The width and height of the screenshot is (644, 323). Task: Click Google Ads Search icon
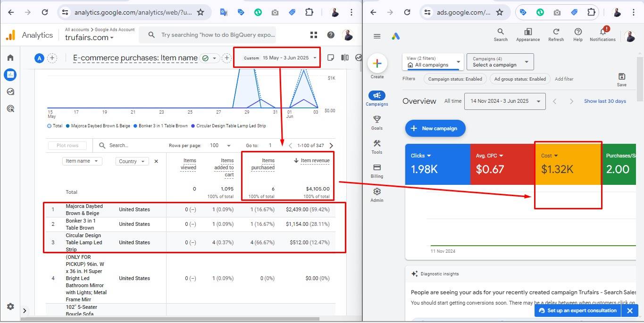pyautogui.click(x=501, y=35)
